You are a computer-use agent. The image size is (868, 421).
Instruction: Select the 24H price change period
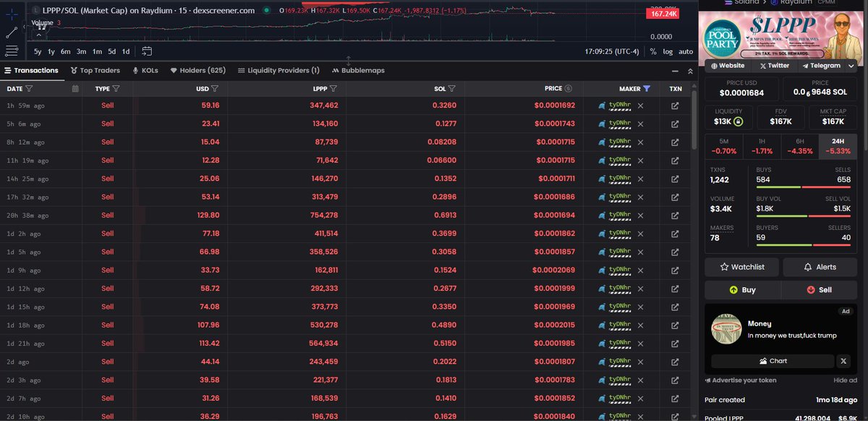tap(840, 146)
